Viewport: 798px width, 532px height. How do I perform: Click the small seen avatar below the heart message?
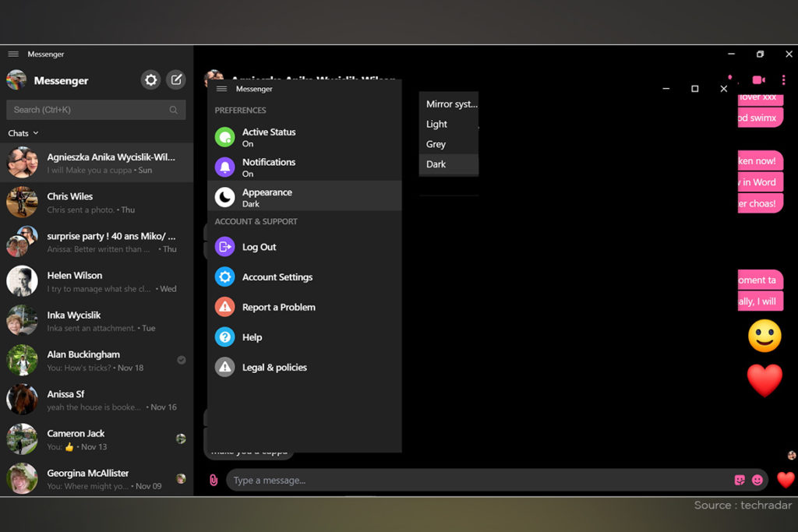pos(792,455)
